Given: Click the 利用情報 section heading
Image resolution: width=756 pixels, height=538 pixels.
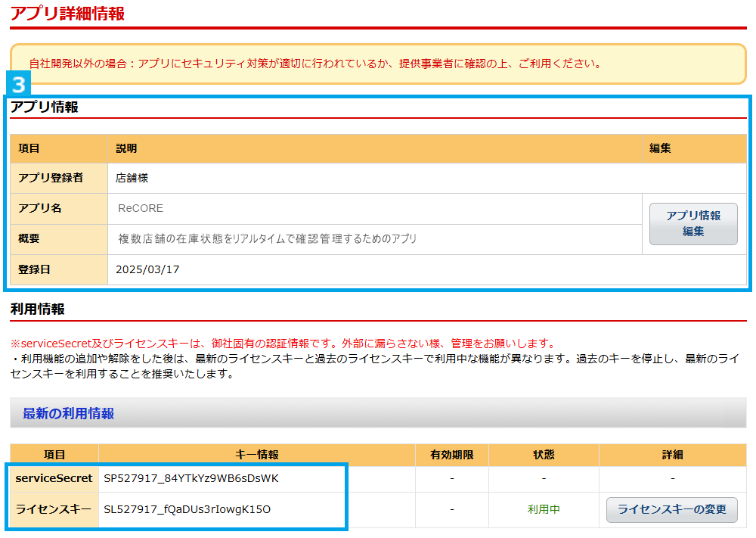Looking at the screenshot, I should (x=38, y=309).
